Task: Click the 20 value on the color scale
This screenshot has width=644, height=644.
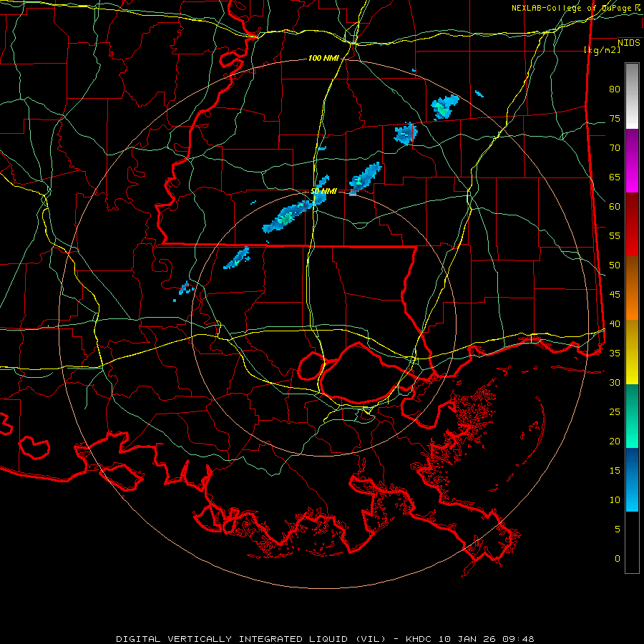Action: point(615,441)
